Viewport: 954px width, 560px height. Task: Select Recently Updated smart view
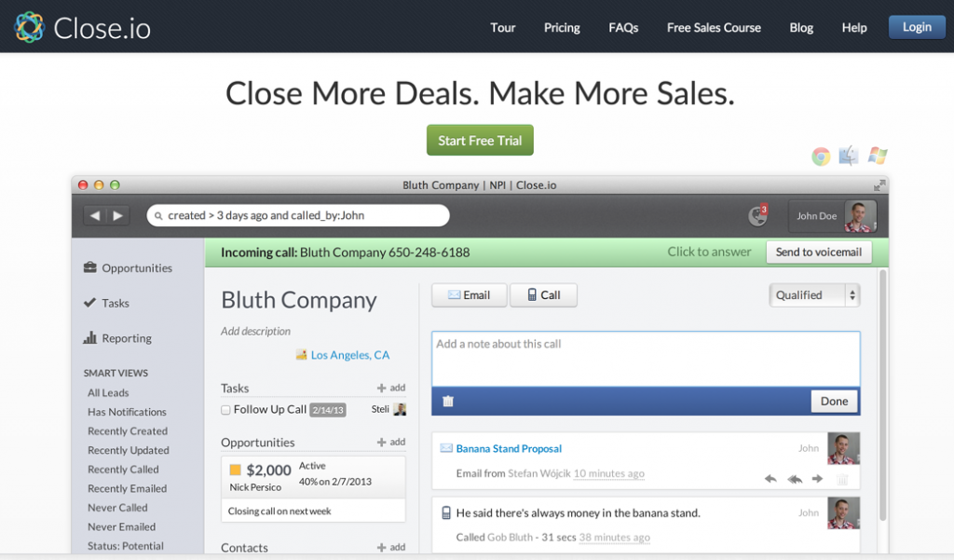pyautogui.click(x=129, y=450)
